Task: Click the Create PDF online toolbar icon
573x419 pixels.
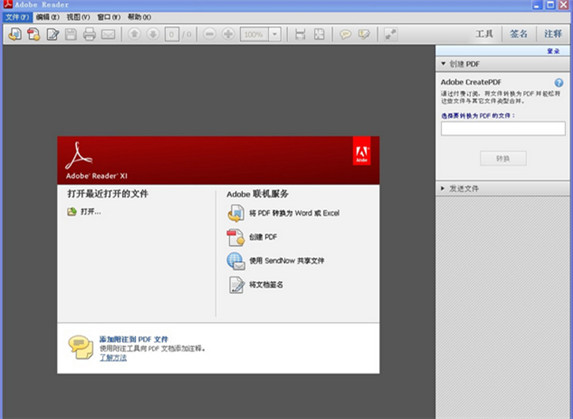Action: click(x=34, y=34)
